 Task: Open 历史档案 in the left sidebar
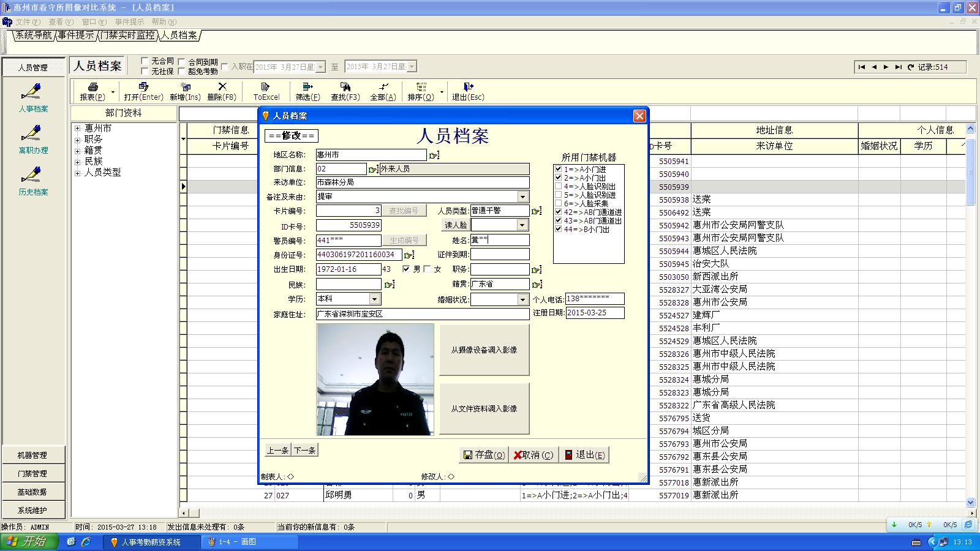click(x=32, y=181)
